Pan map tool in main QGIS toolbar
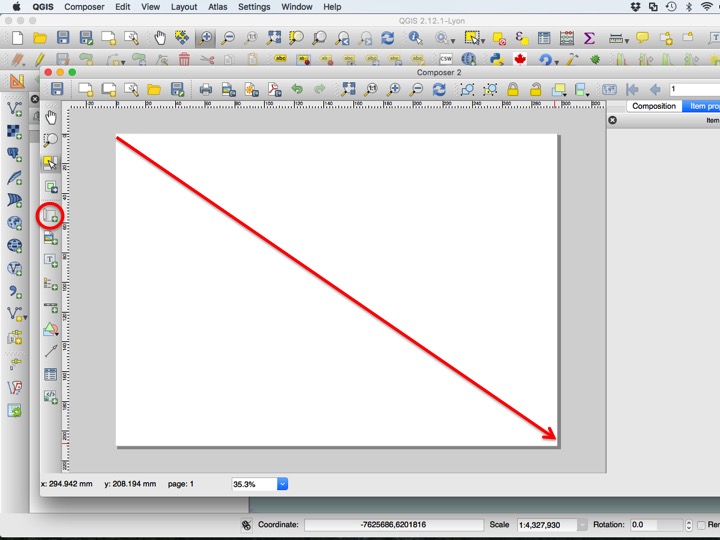The width and height of the screenshot is (720, 540). pos(159,38)
